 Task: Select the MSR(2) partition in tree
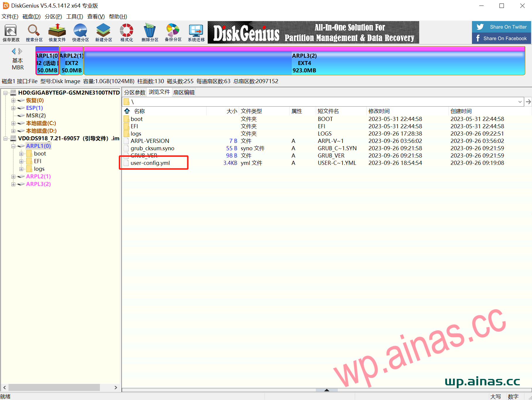36,116
